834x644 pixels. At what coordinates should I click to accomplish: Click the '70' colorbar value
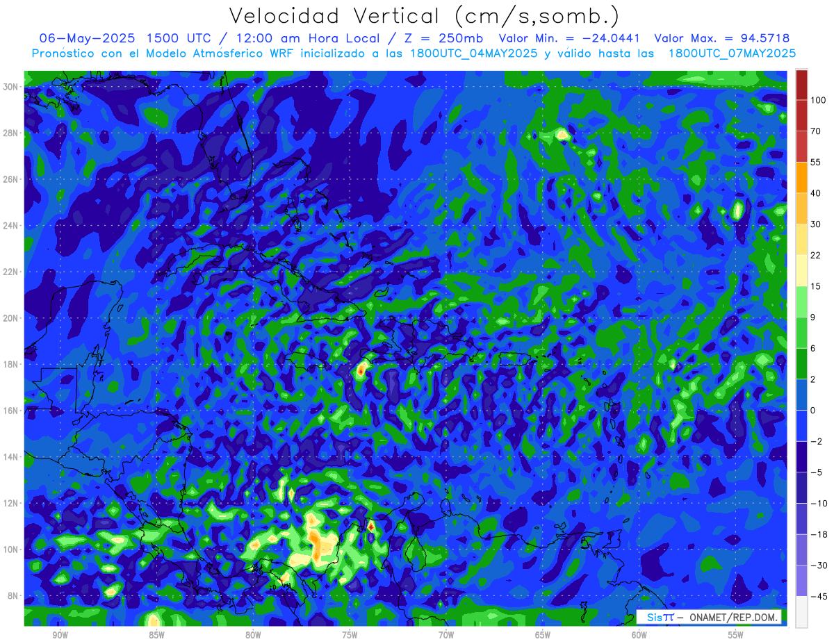click(816, 131)
